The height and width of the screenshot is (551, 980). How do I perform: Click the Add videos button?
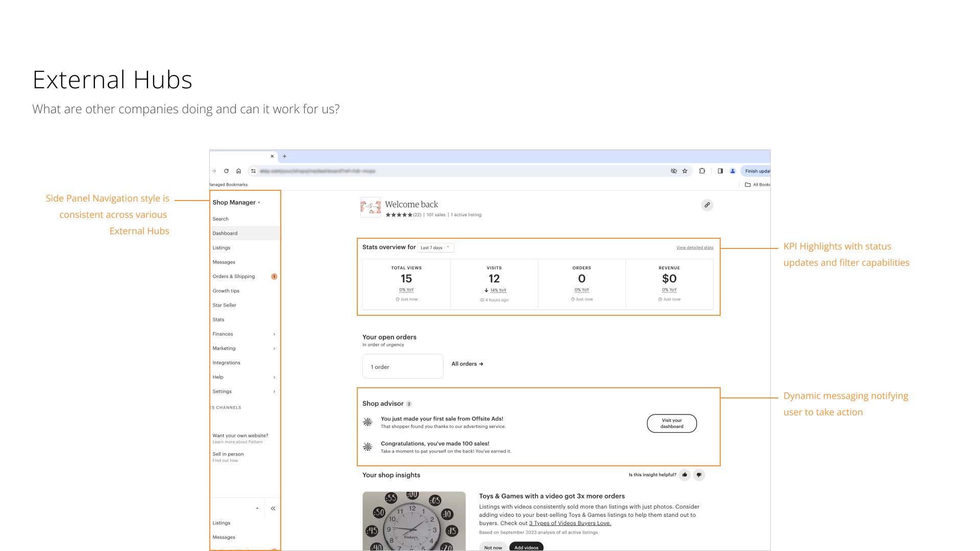(526, 547)
